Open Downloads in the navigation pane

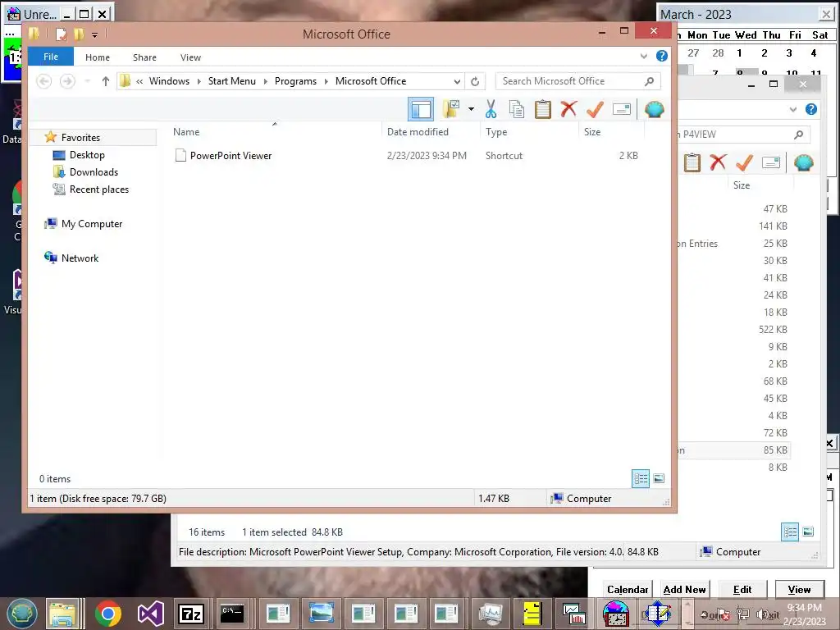pos(94,172)
